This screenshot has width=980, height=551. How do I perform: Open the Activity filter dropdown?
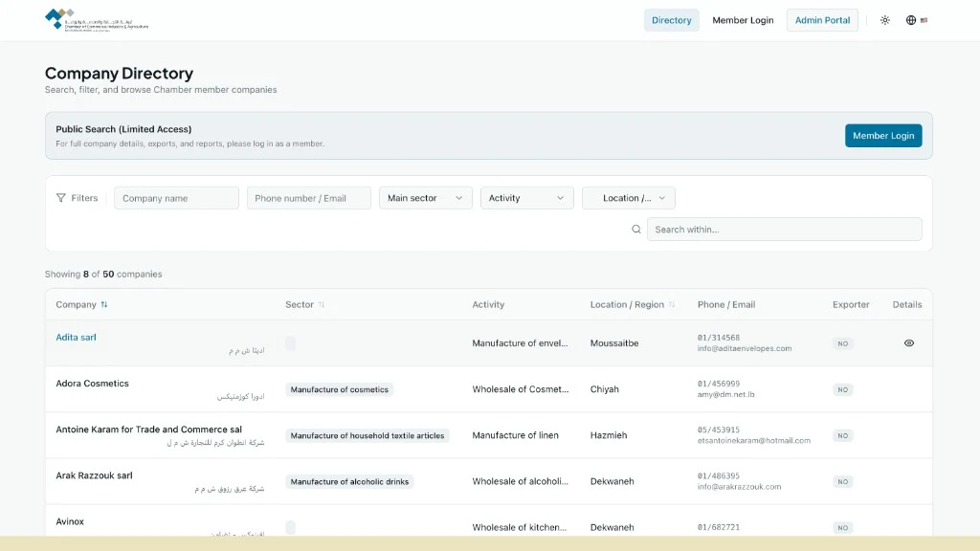pyautogui.click(x=527, y=198)
